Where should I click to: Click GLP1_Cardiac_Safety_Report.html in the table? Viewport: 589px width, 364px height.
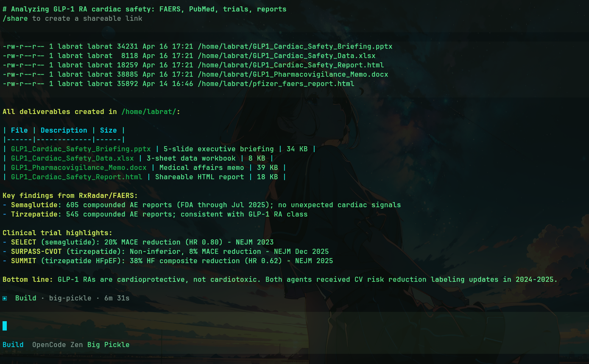pyautogui.click(x=76, y=177)
